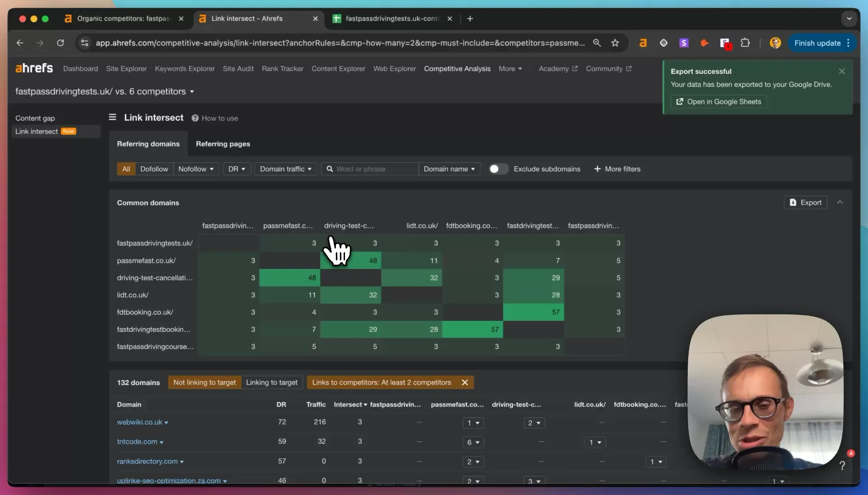Switch to the Organic competitors browser tab
Viewport: 868px width, 495px height.
tap(123, 19)
